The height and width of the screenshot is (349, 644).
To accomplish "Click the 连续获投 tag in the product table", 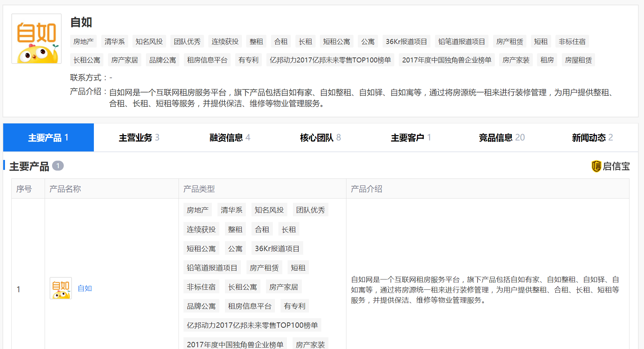I will click(x=201, y=229).
